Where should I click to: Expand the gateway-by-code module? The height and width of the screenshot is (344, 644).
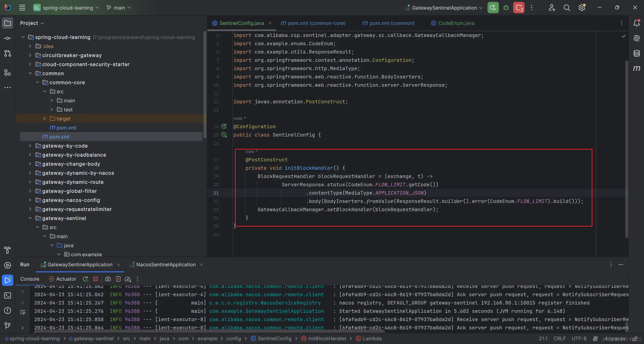[x=30, y=146]
